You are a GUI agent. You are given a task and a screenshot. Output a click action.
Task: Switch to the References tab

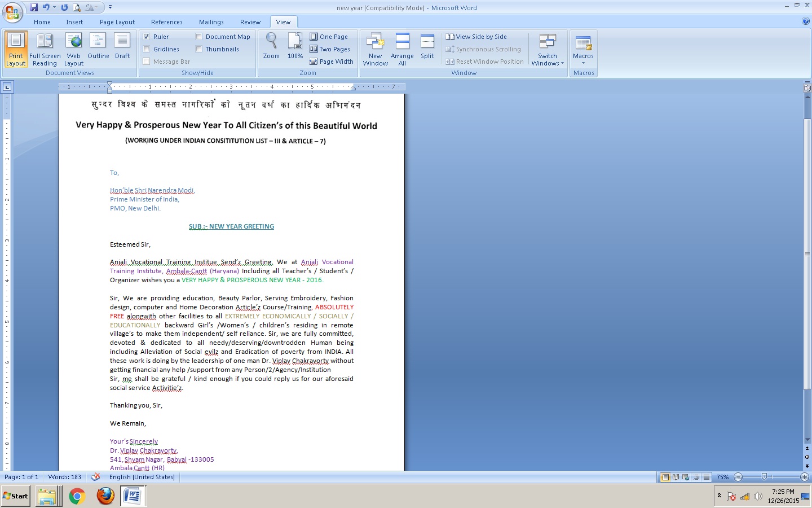(166, 22)
